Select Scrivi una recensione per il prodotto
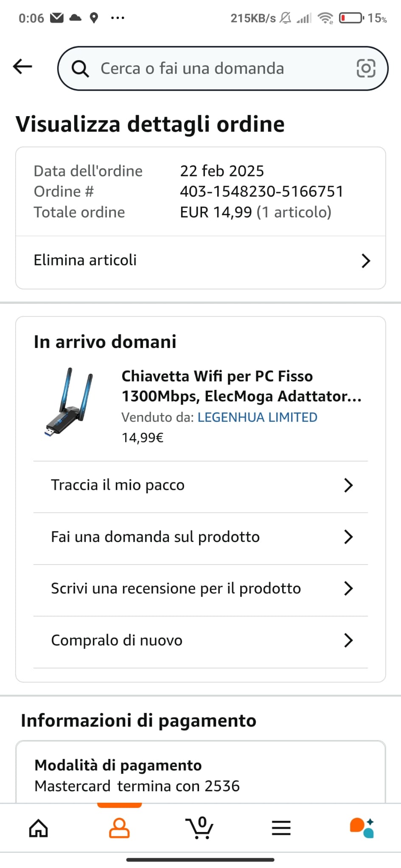This screenshot has width=401, height=868. 201,589
